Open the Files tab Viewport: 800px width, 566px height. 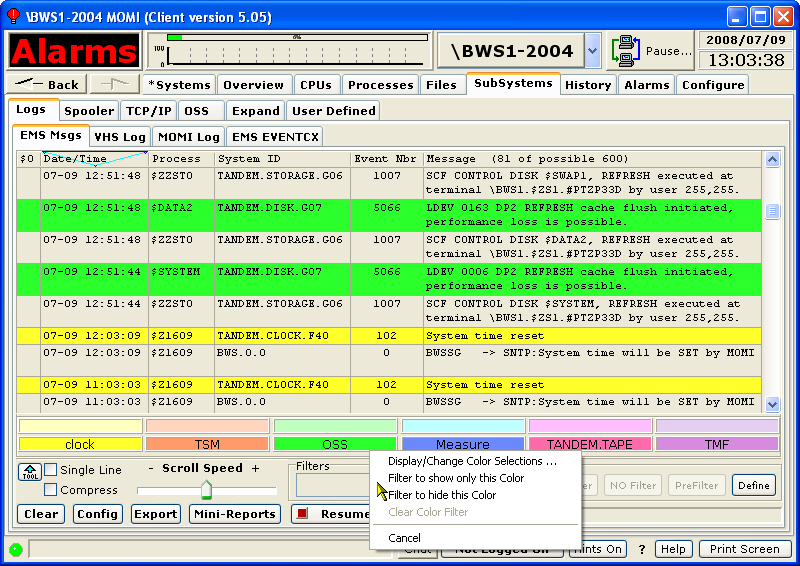tap(441, 85)
